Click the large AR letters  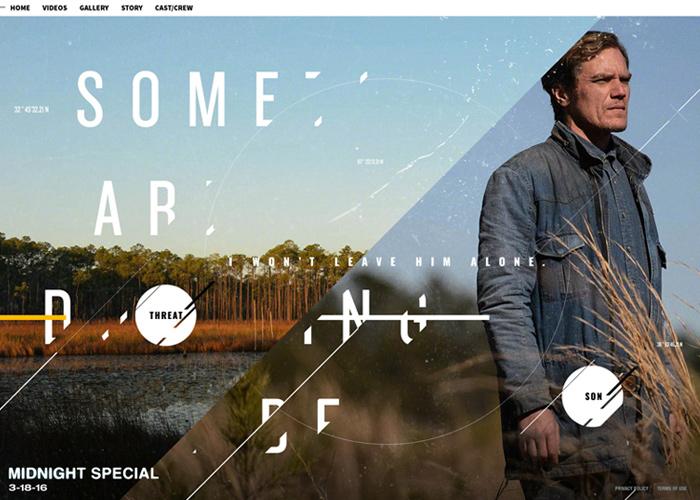tap(135, 210)
